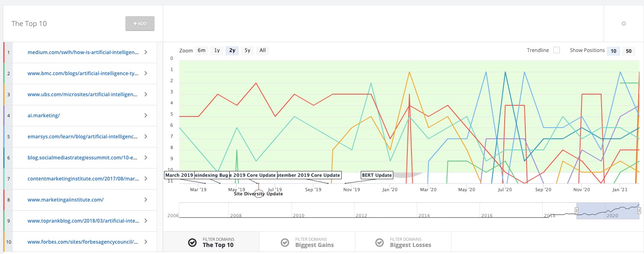Open www.forbes.com/sites link
The width and height of the screenshot is (644, 254).
click(82, 242)
